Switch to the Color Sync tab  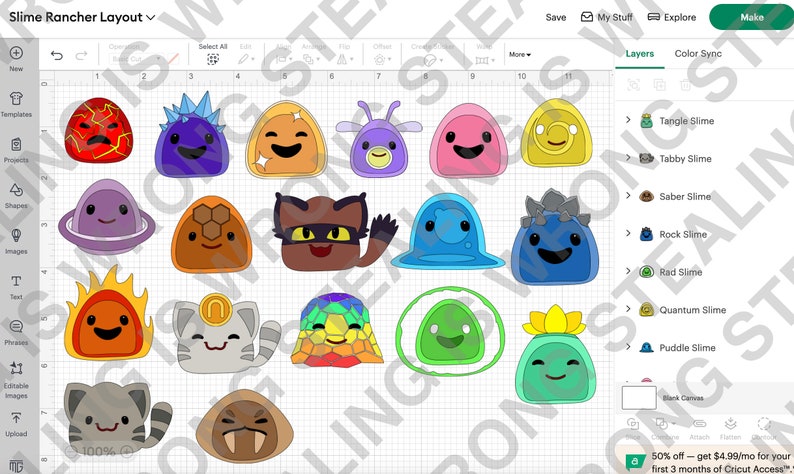tap(698, 54)
